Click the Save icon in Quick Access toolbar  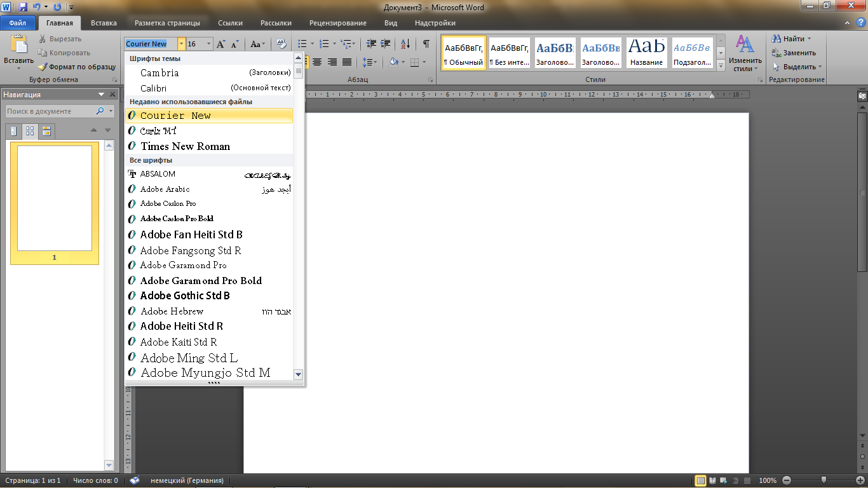23,7
